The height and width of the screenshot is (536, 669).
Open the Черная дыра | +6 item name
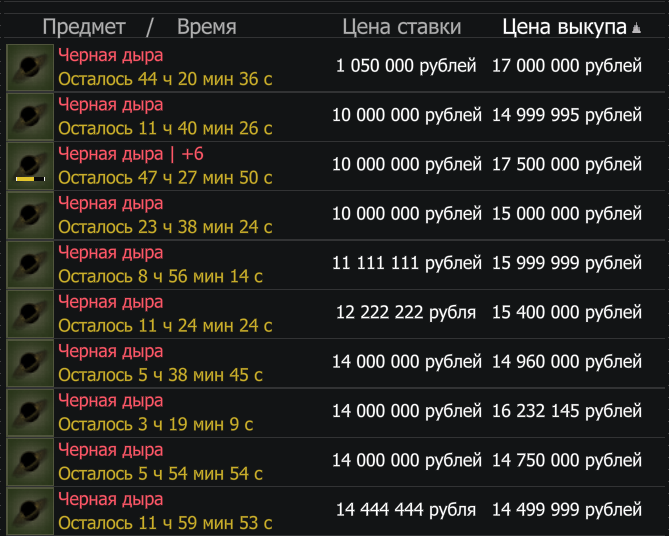pos(130,154)
